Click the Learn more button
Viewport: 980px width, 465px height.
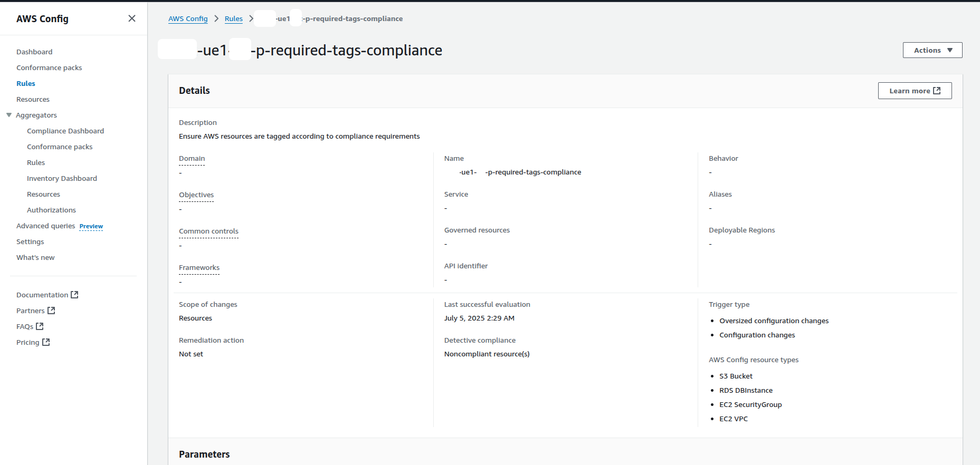coord(915,91)
